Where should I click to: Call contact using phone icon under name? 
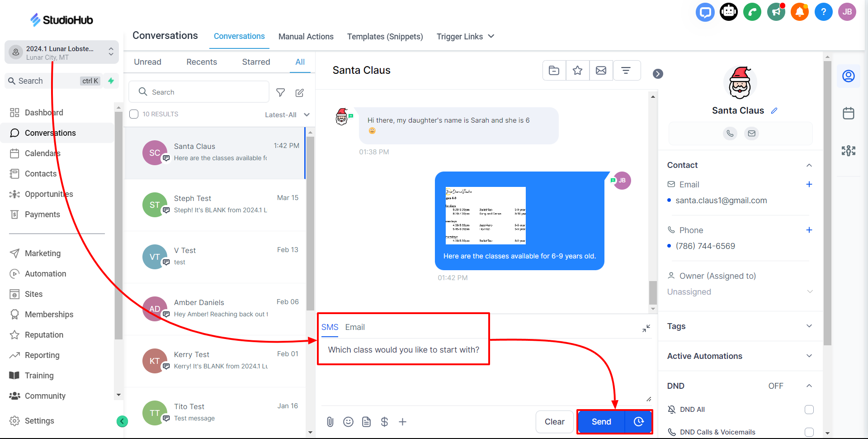[730, 134]
